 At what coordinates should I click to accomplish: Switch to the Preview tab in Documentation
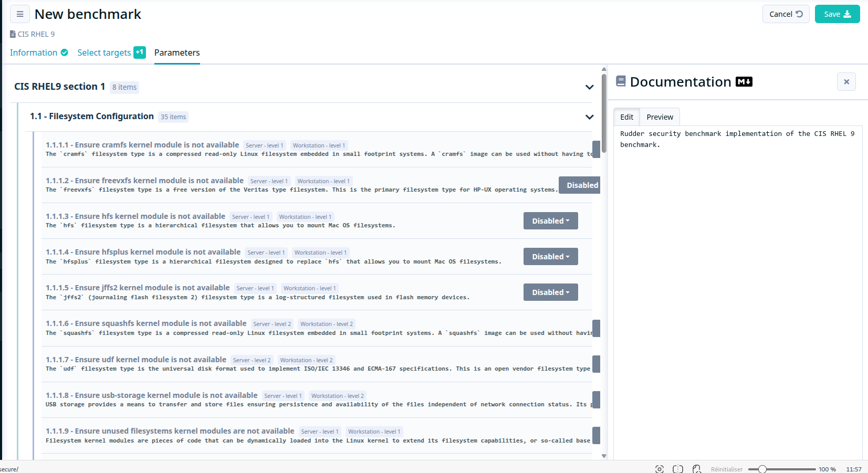660,117
